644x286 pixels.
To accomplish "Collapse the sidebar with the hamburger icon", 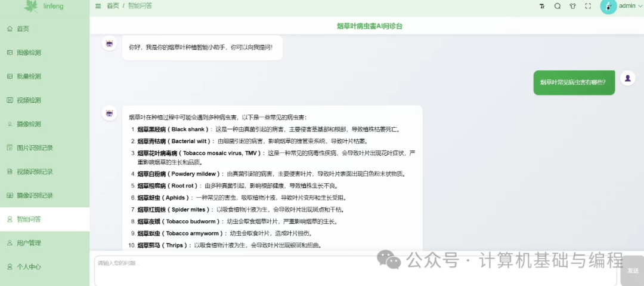I will (x=98, y=6).
